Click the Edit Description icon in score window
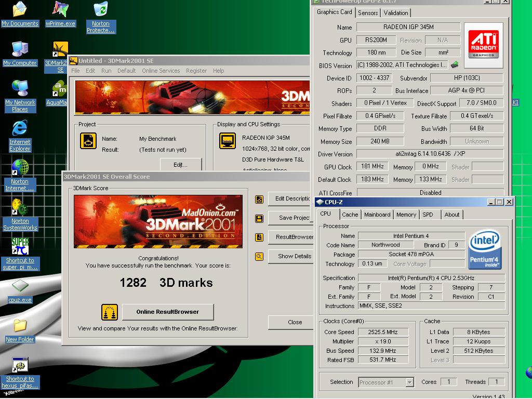The image size is (532, 399). point(259,199)
